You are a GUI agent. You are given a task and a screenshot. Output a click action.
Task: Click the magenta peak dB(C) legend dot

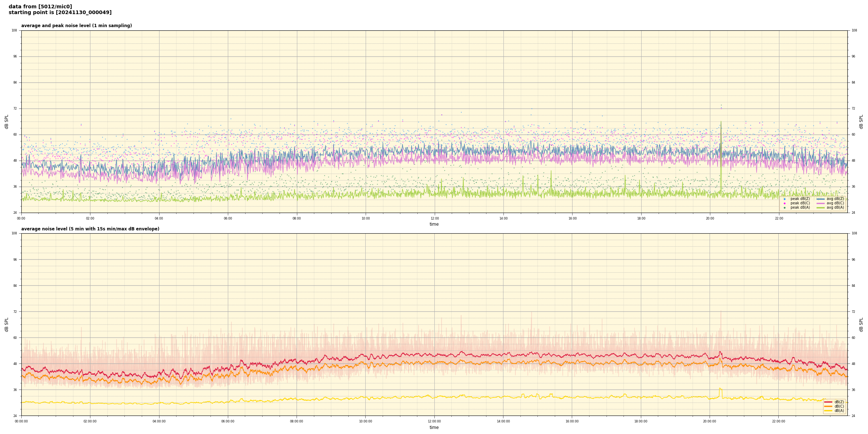pyautogui.click(x=784, y=203)
